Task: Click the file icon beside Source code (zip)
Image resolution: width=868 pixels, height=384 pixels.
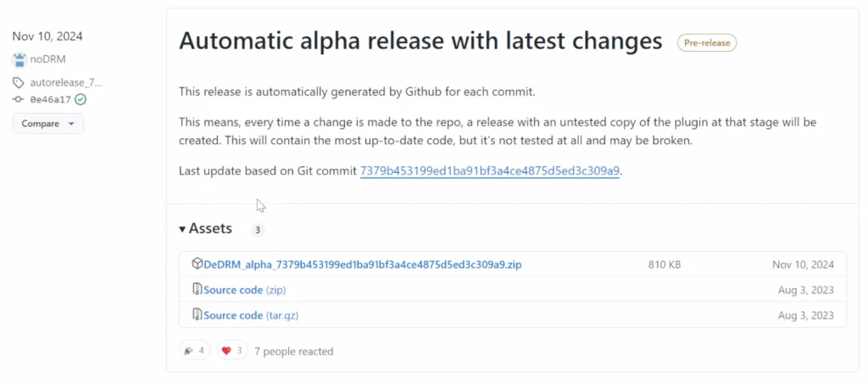Action: 197,289
